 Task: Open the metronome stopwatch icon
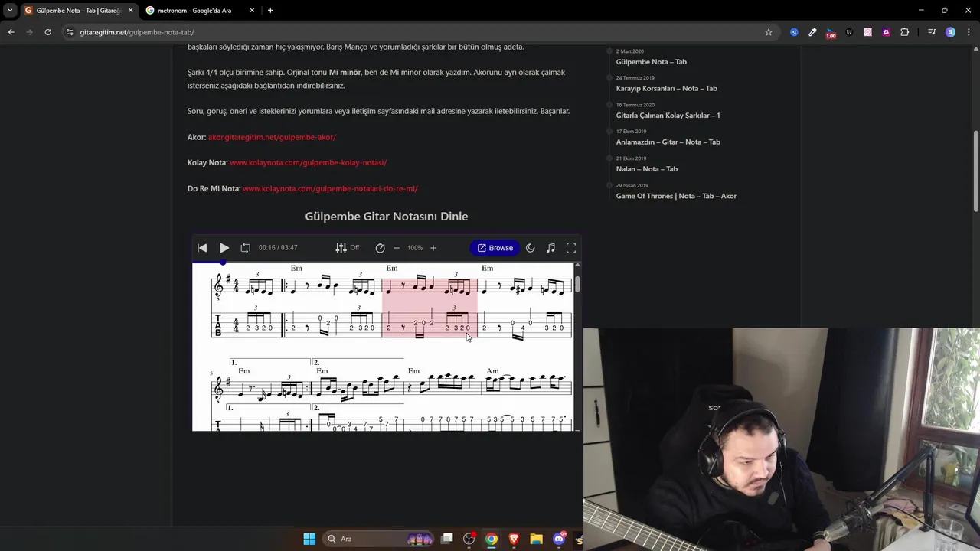click(380, 248)
